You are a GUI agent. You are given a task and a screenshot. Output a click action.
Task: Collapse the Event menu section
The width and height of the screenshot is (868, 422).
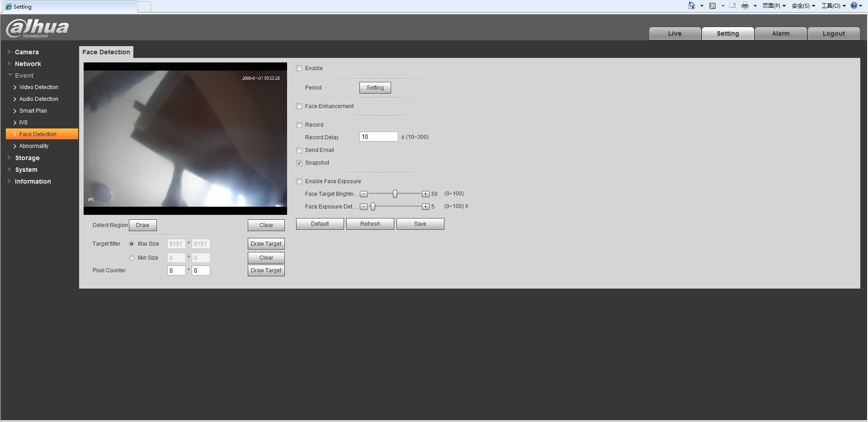24,76
